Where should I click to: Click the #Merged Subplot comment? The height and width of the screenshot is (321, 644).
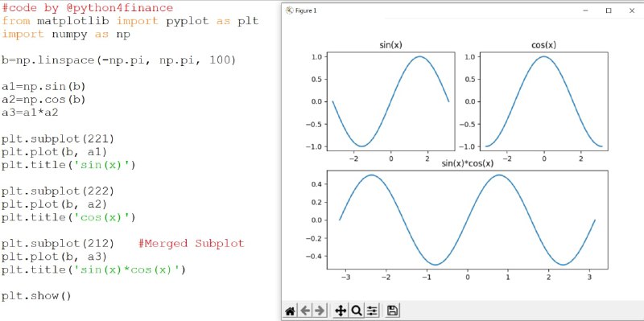tap(192, 244)
